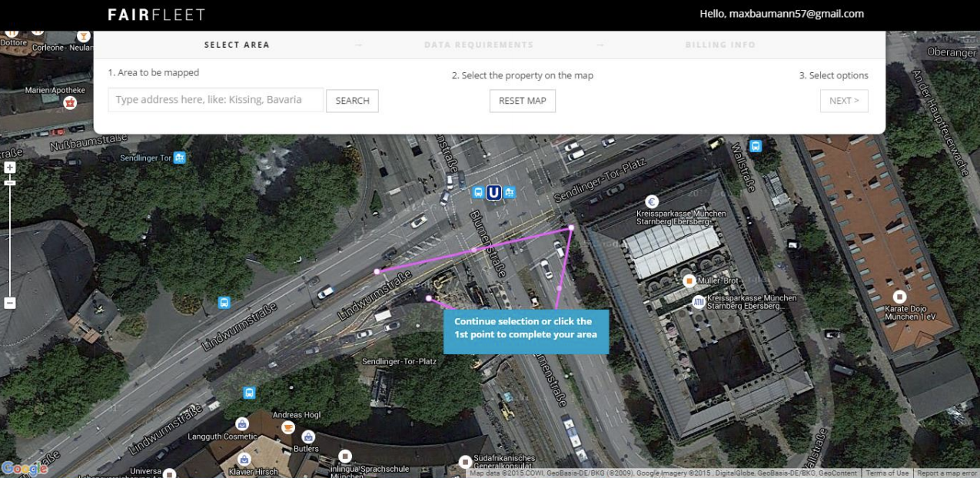Screen dimensions: 980x478
Task: Open the BILLING INFO step tab
Action: (720, 45)
